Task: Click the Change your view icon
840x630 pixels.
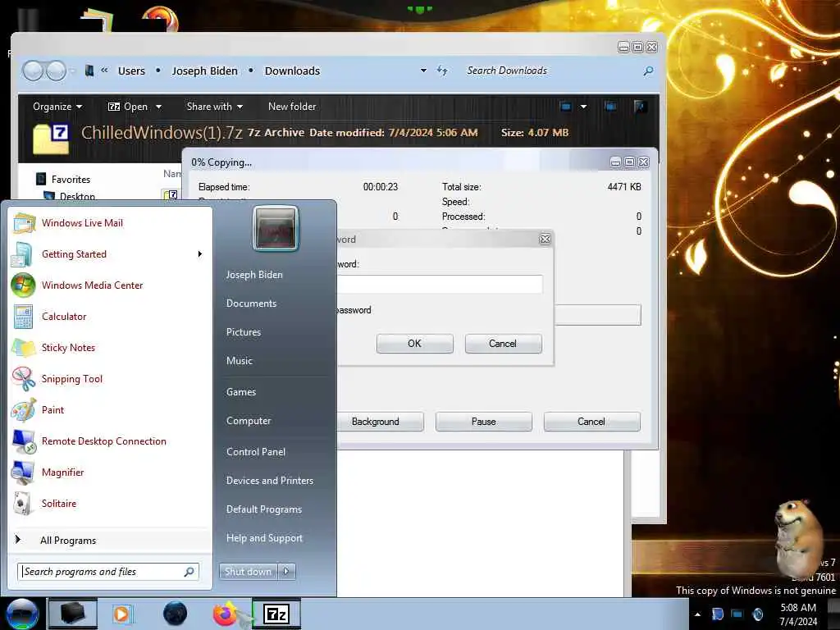Action: click(x=566, y=107)
